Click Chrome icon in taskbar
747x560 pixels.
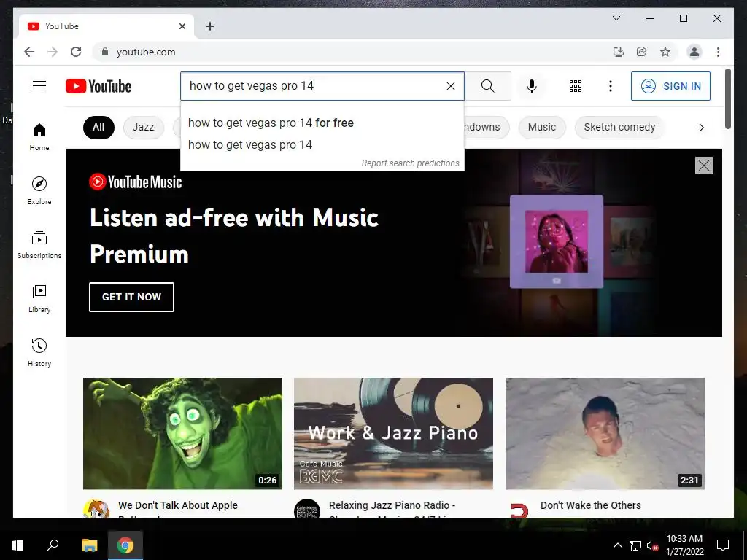pos(125,545)
